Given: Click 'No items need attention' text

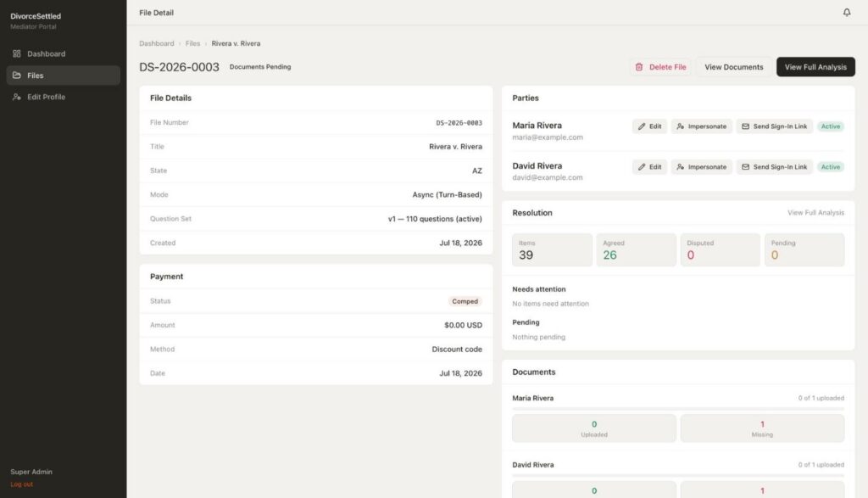Looking at the screenshot, I should click(551, 304).
